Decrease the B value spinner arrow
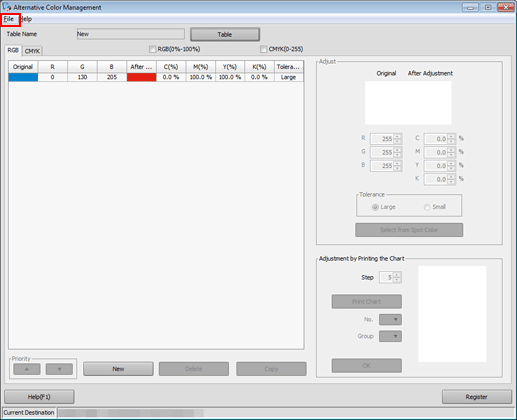The image size is (517, 420). pos(397,168)
